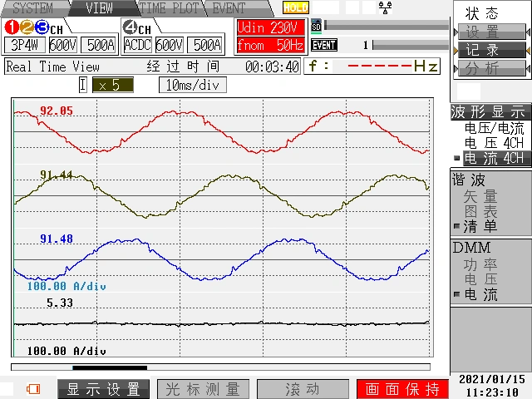The height and width of the screenshot is (399, 532).
Task: Click the EVENT counter indicator
Action: pos(324,45)
